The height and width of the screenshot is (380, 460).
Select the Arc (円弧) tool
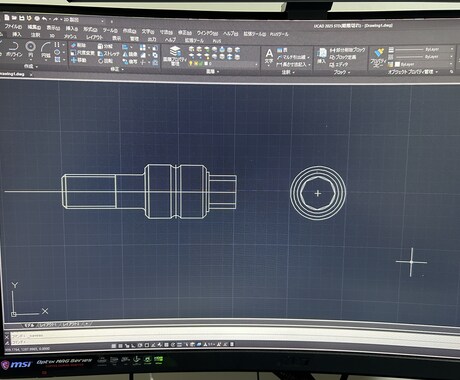[x=46, y=51]
